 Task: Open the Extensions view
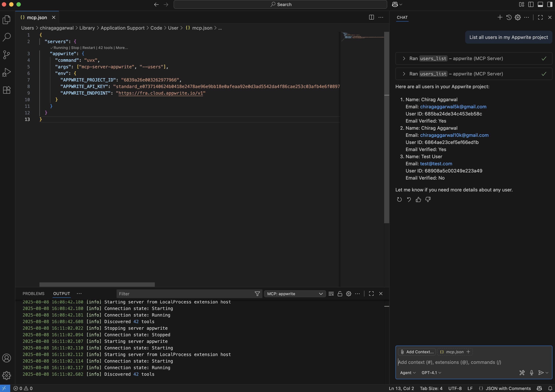click(x=7, y=90)
